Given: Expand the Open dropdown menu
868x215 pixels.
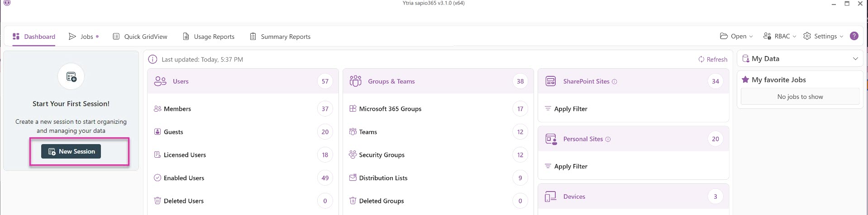Looking at the screenshot, I should (736, 37).
